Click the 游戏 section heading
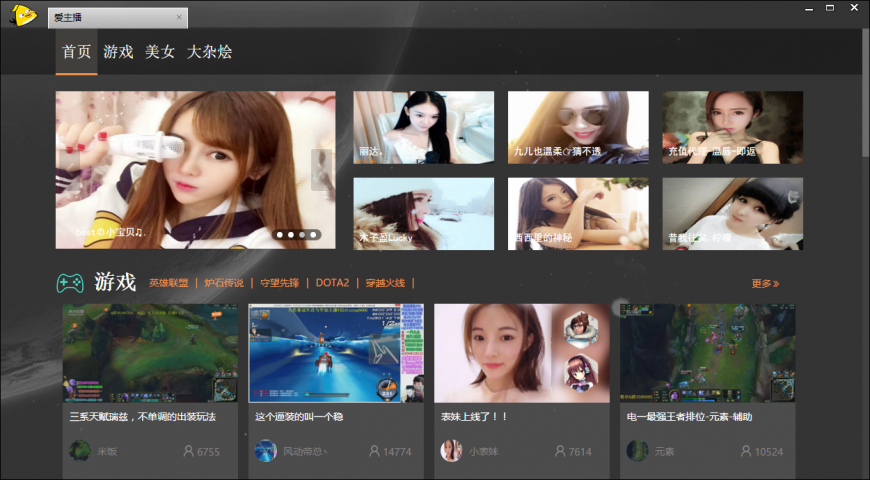Image resolution: width=870 pixels, height=480 pixels. tap(115, 282)
